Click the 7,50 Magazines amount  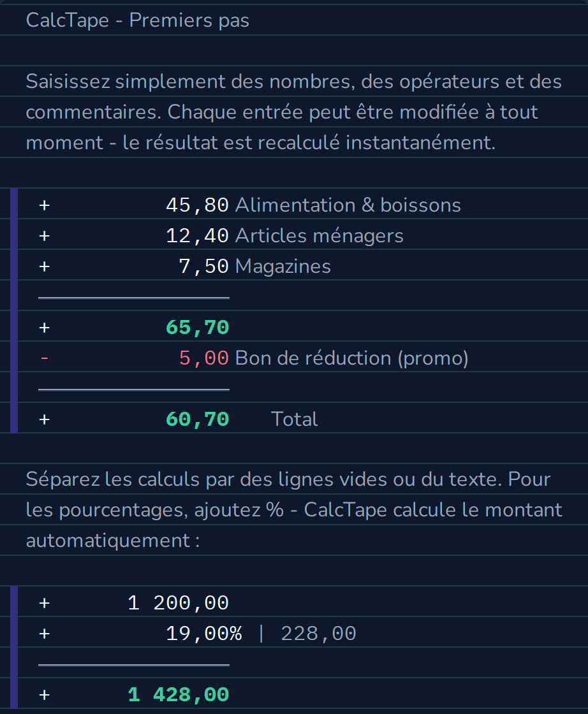[203, 266]
